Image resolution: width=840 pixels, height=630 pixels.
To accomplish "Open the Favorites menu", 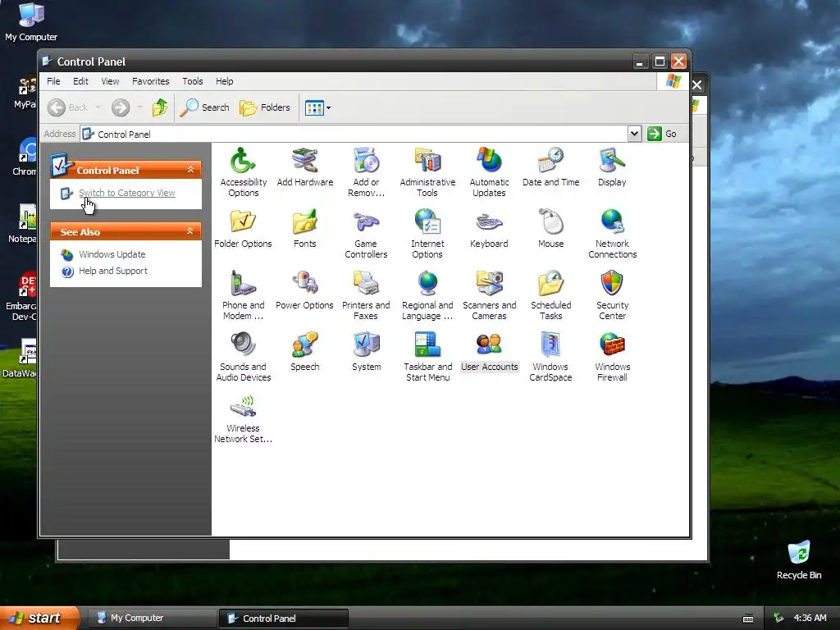I will coord(151,81).
